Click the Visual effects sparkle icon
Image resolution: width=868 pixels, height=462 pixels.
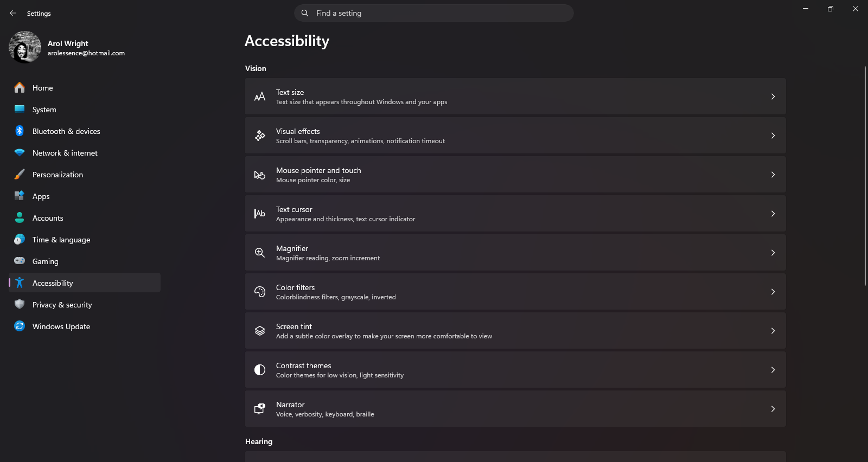click(x=260, y=136)
